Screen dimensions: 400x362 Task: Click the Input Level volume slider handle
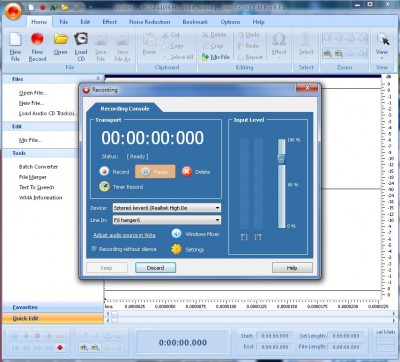282,159
